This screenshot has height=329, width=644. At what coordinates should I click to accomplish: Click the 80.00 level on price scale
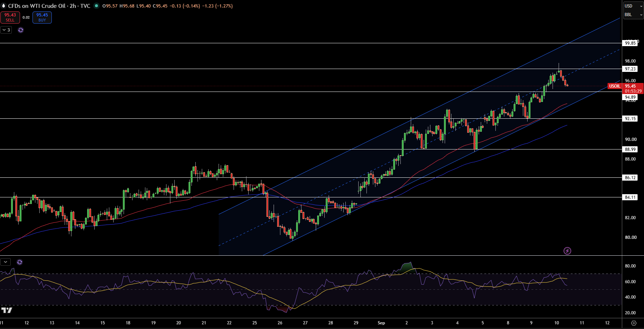point(630,237)
